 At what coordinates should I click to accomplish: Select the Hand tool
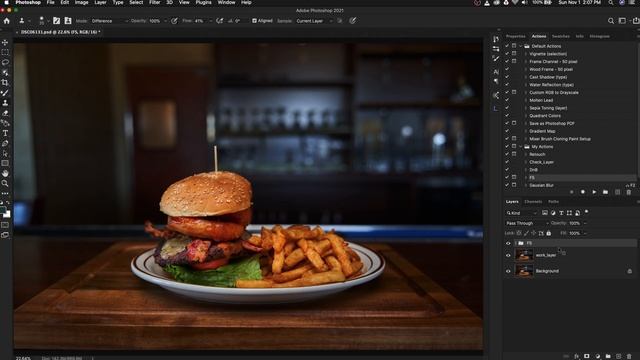[x=5, y=173]
